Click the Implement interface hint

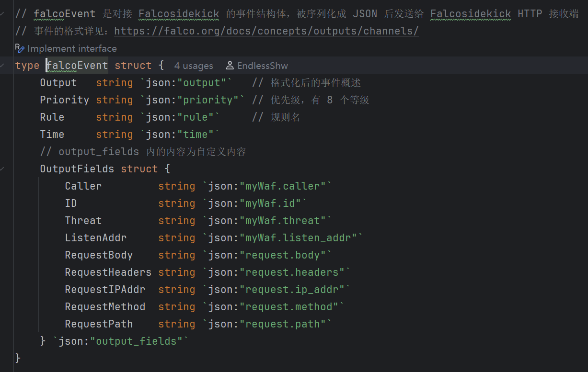72,48
